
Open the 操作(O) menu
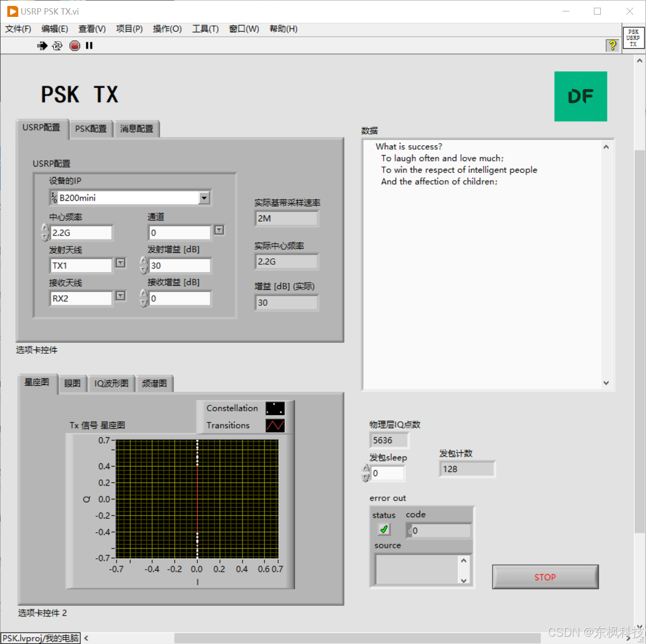coord(167,29)
